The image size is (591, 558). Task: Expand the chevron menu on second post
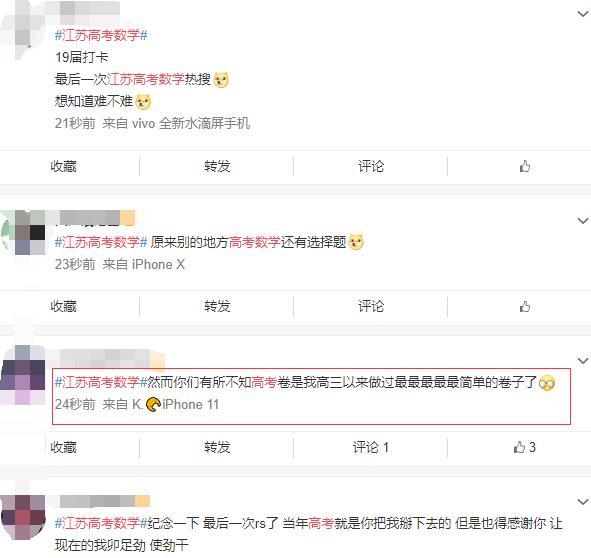[x=583, y=221]
